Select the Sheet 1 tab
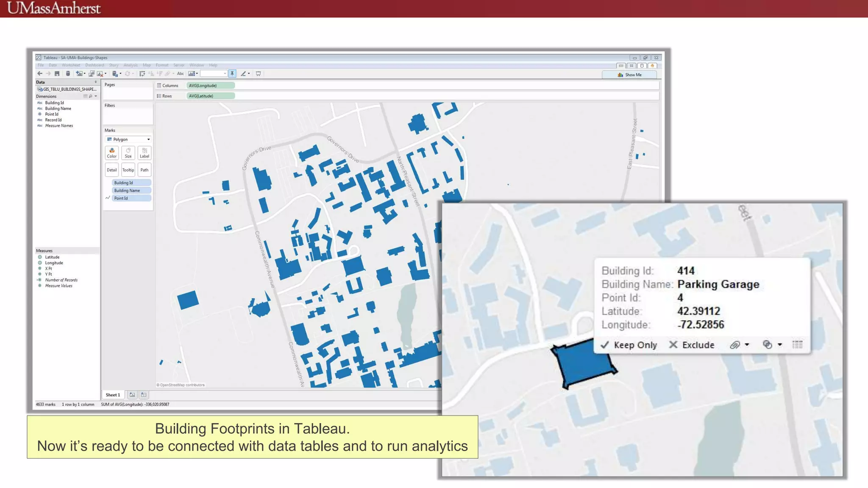This screenshot has width=868, height=488. click(113, 395)
